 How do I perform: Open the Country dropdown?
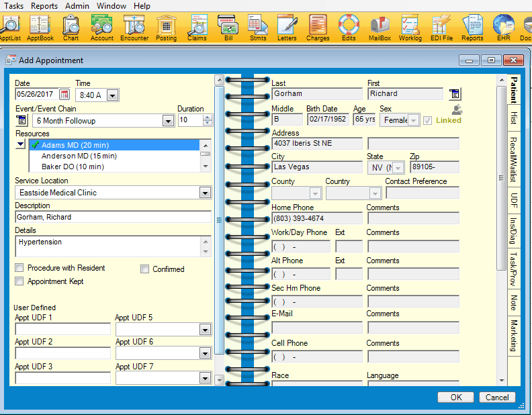(375, 193)
